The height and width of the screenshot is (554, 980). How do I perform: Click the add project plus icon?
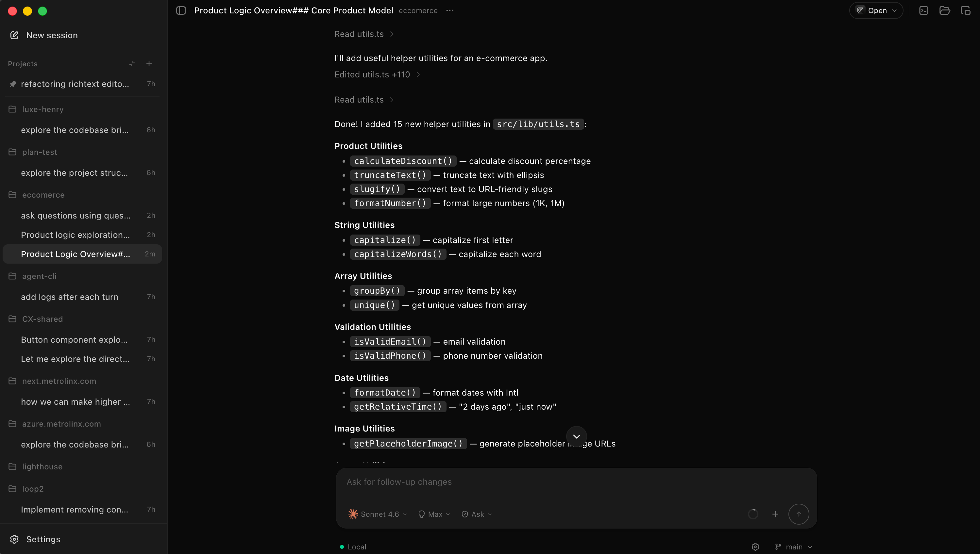tap(149, 64)
